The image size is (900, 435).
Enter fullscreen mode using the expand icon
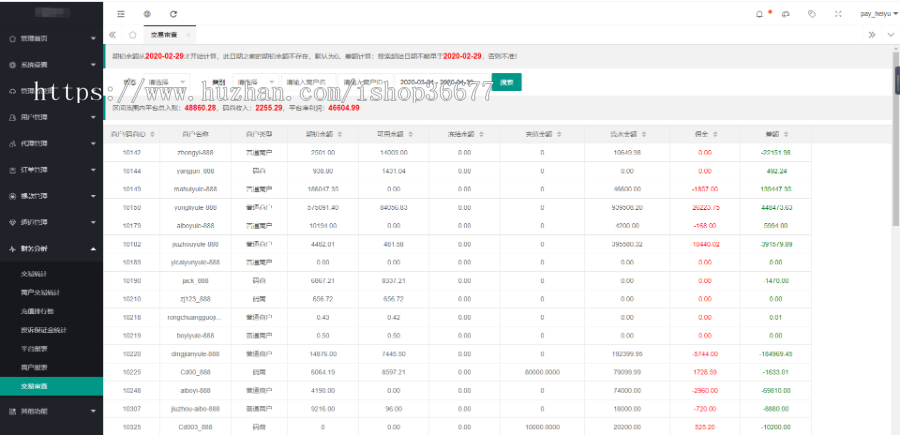pos(837,14)
